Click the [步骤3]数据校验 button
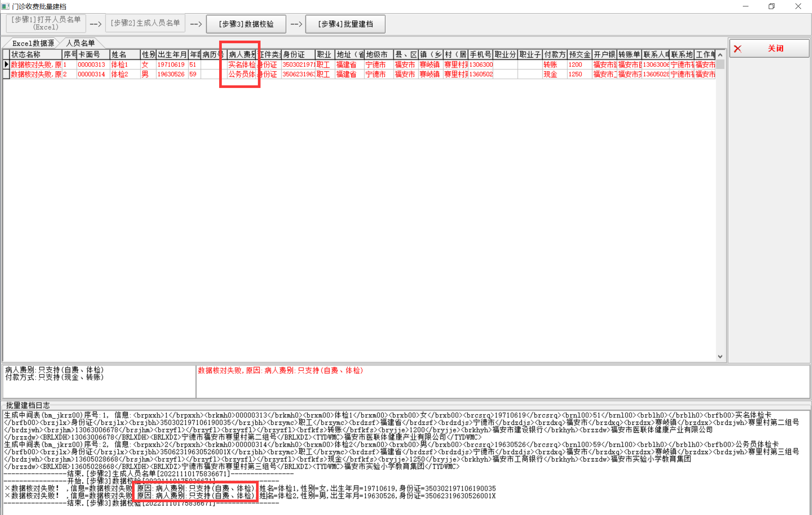This screenshot has height=515, width=812. click(246, 24)
